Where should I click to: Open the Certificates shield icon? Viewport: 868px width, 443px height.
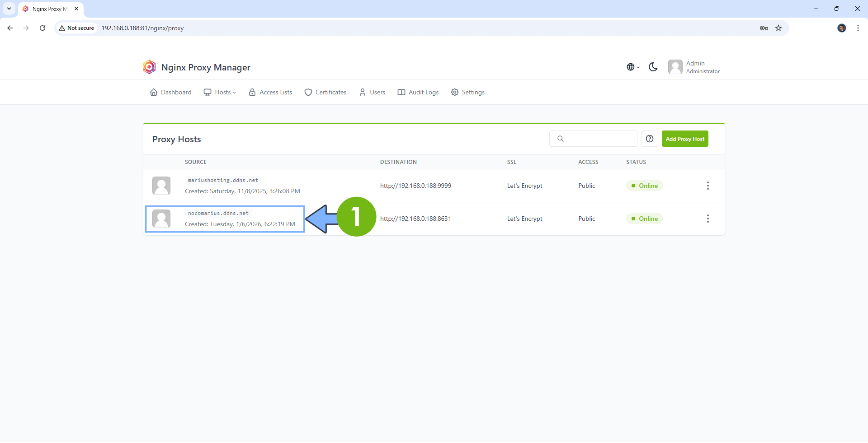click(x=308, y=92)
